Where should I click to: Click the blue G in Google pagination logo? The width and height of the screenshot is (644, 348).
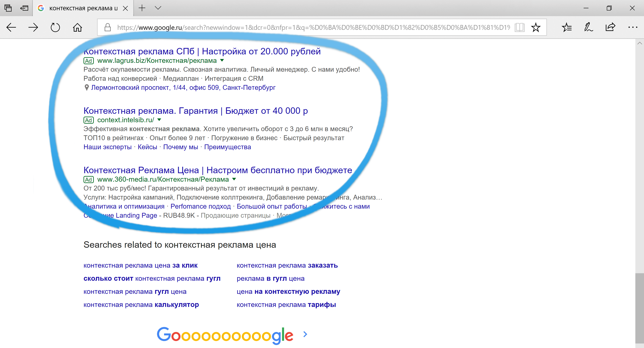click(x=164, y=334)
